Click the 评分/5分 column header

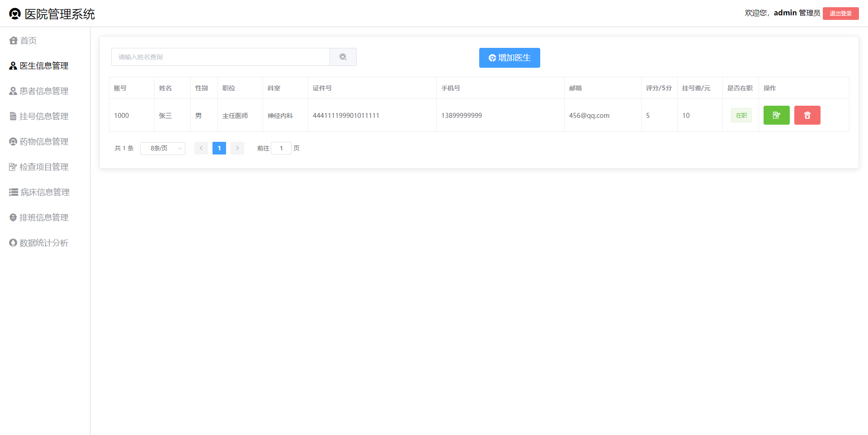point(659,88)
